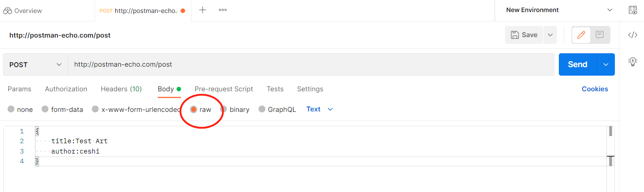Click the Overview binoculars icon

pos(7,10)
